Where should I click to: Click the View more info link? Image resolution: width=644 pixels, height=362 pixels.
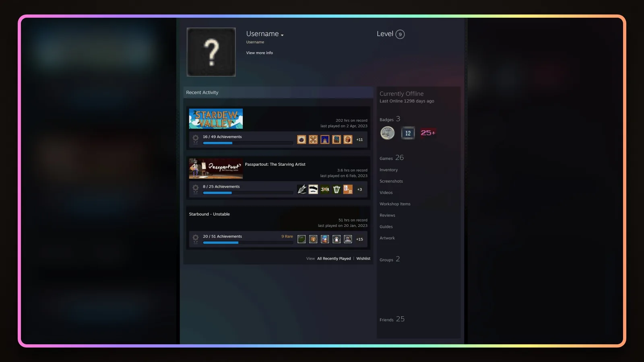tap(260, 53)
